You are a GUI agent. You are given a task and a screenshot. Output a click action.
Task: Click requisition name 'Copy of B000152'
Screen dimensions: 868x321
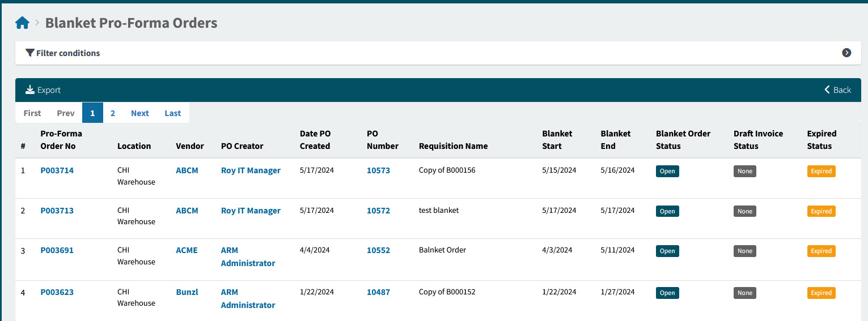click(447, 292)
